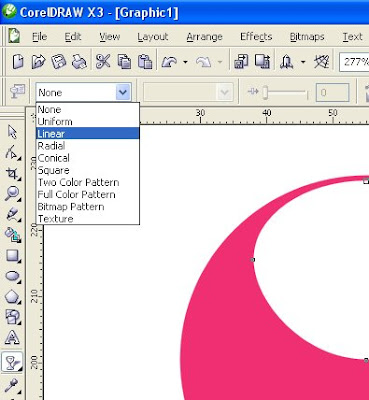The image size is (369, 400).
Task: Click the Paste clipboard icon
Action: [x=145, y=62]
